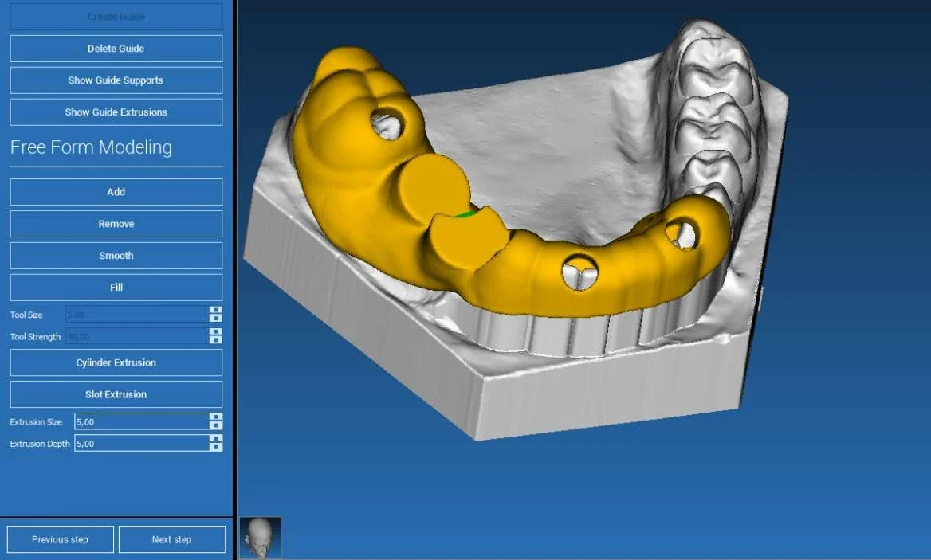931x560 pixels.
Task: Go to the Previous step
Action: click(x=60, y=539)
